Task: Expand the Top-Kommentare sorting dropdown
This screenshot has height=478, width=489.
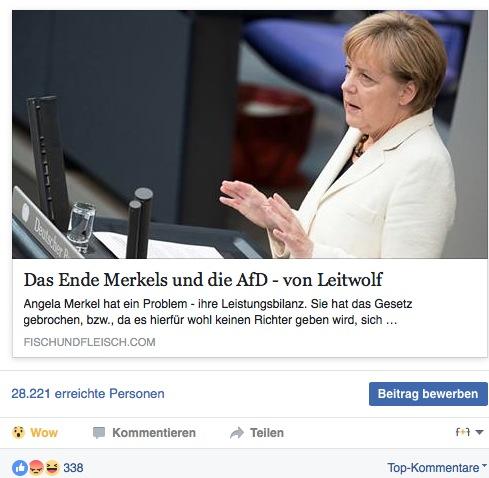Action: (437, 468)
